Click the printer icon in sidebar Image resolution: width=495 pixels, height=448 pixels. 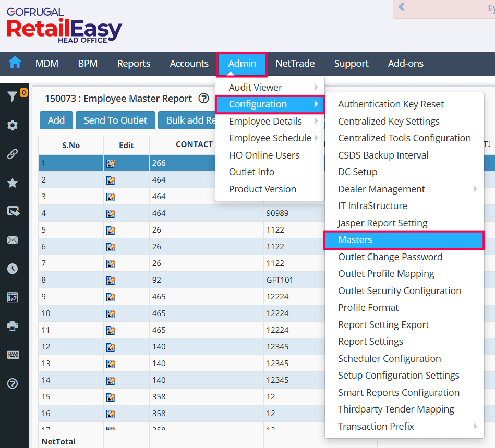click(x=13, y=326)
